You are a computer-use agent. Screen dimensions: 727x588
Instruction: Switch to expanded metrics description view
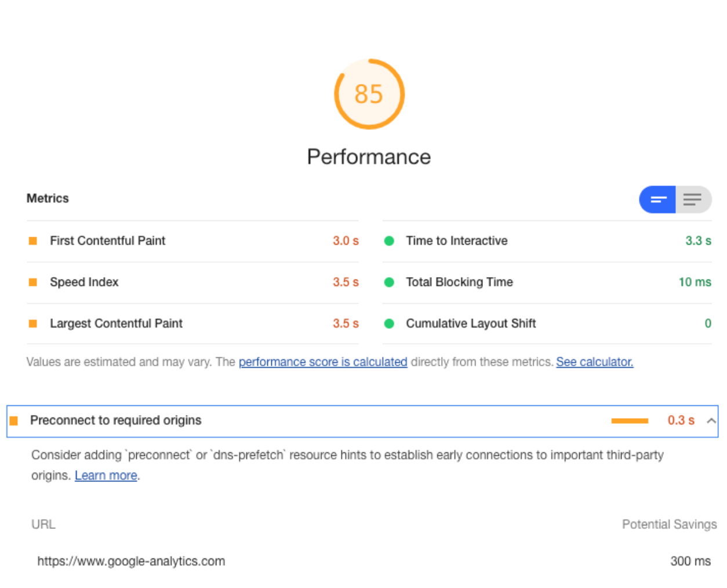click(x=693, y=199)
